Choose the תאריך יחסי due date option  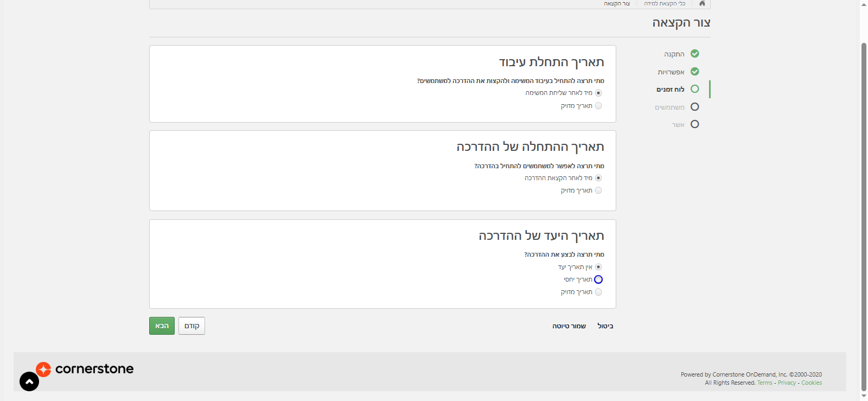[x=598, y=279]
